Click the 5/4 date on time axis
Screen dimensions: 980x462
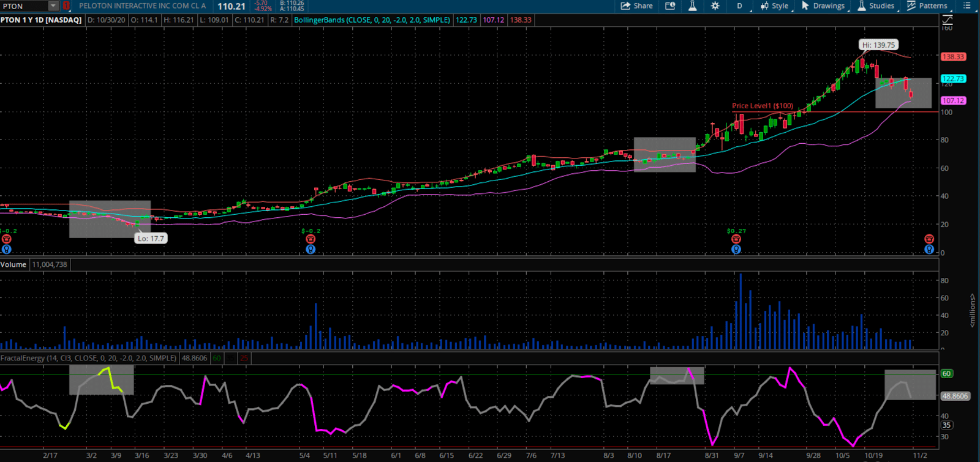(304, 455)
